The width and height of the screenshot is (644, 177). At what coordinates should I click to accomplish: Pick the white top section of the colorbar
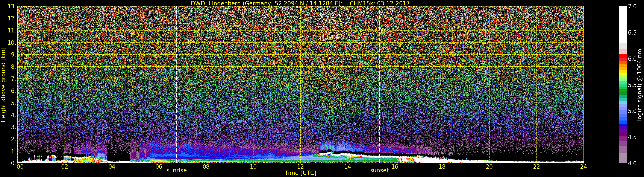(x=623, y=24)
